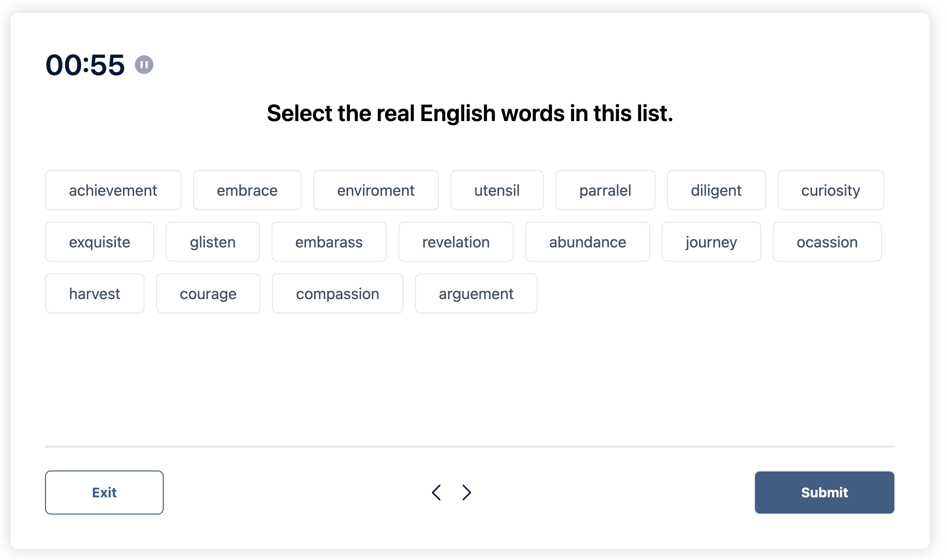
Task: Click the 00:55 timer display
Action: coord(85,65)
